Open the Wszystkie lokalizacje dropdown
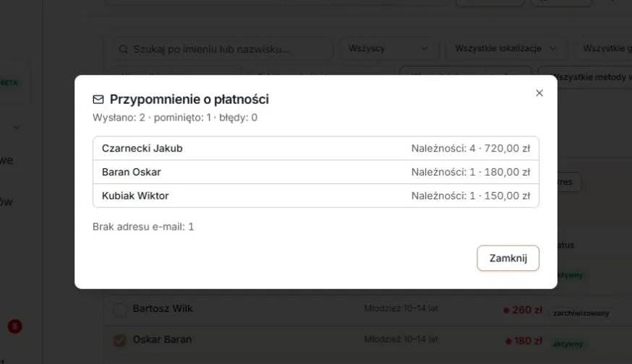The height and width of the screenshot is (364, 632). click(x=506, y=48)
